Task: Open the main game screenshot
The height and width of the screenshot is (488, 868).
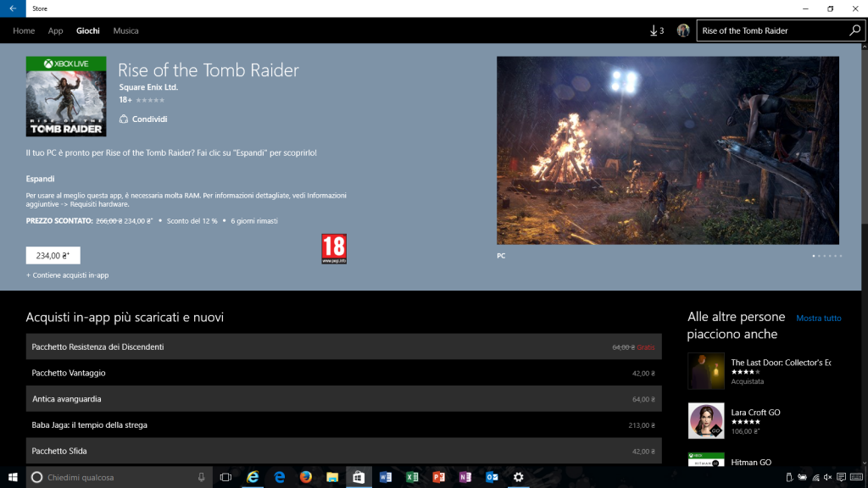Action: tap(668, 151)
